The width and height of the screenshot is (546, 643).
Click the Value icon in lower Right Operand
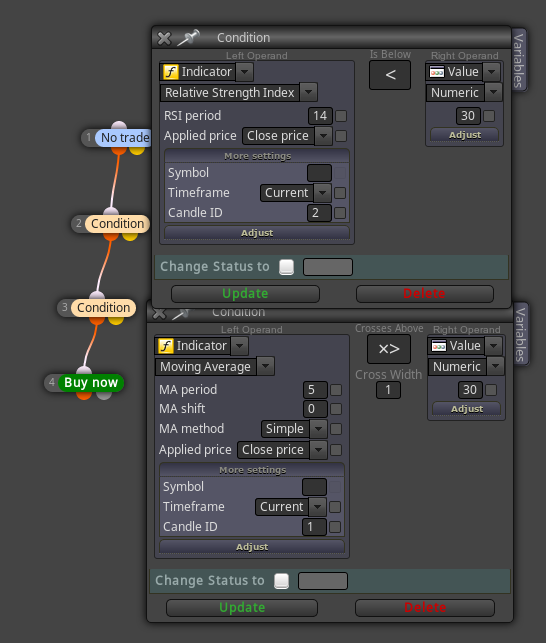pyautogui.click(x=439, y=346)
